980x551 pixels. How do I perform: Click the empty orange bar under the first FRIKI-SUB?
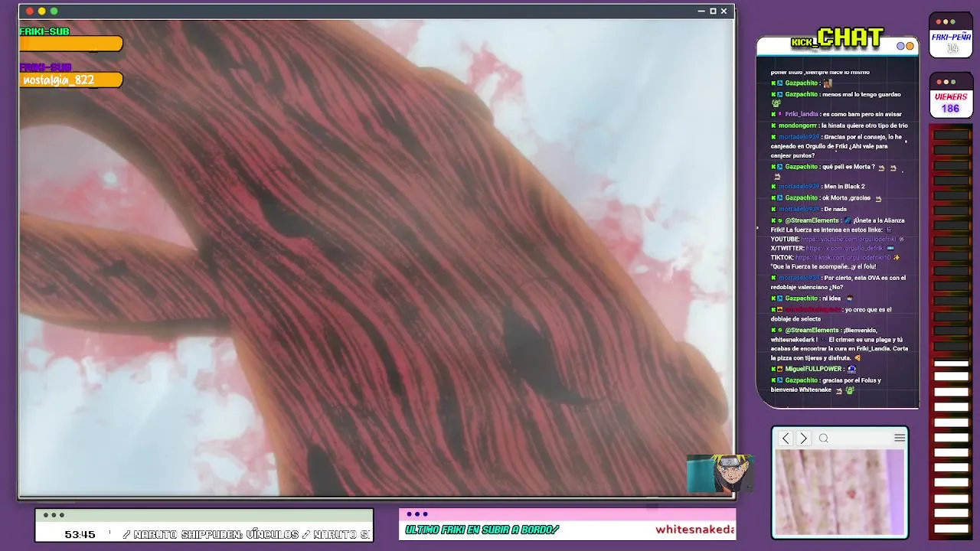pos(70,44)
